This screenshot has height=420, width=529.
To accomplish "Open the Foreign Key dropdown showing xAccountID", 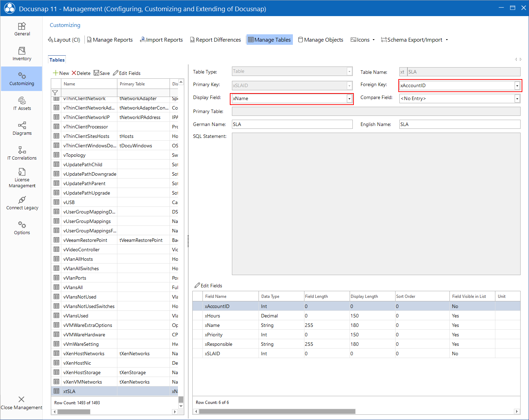I will tap(517, 85).
